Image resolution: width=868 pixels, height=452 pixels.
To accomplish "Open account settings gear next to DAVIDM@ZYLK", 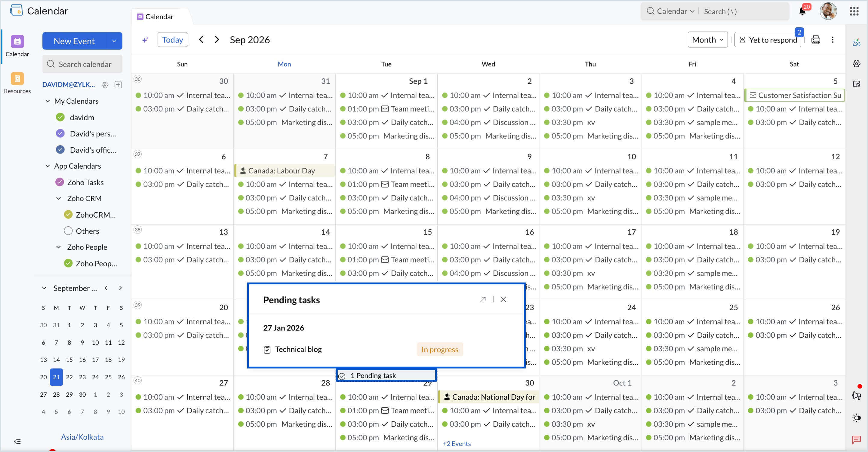I will click(x=105, y=84).
